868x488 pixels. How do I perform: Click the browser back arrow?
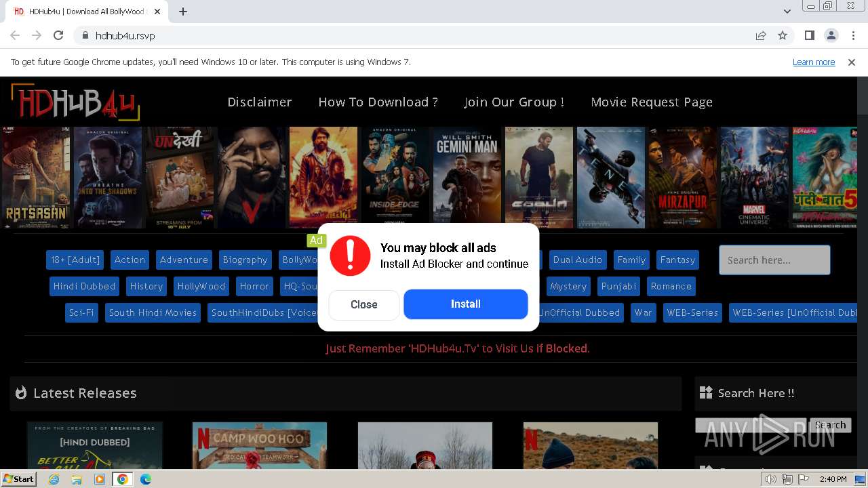[15, 35]
